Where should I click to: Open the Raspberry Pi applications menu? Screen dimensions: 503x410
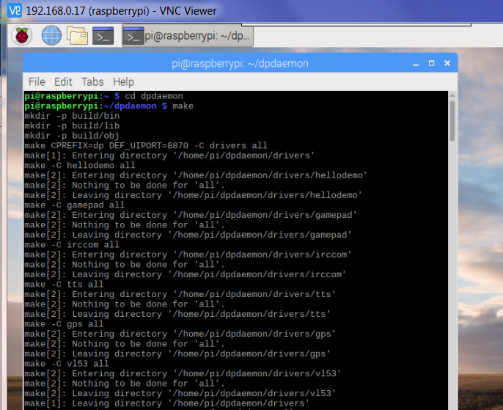coord(22,35)
